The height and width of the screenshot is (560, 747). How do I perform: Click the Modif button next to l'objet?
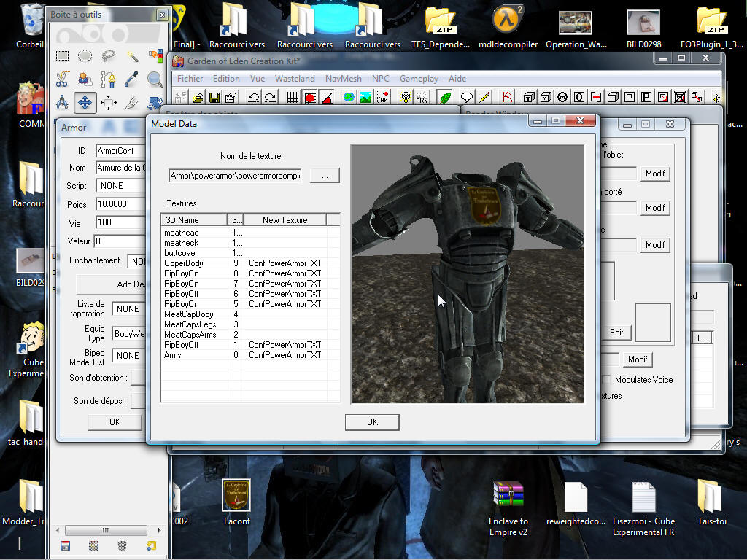(x=655, y=174)
